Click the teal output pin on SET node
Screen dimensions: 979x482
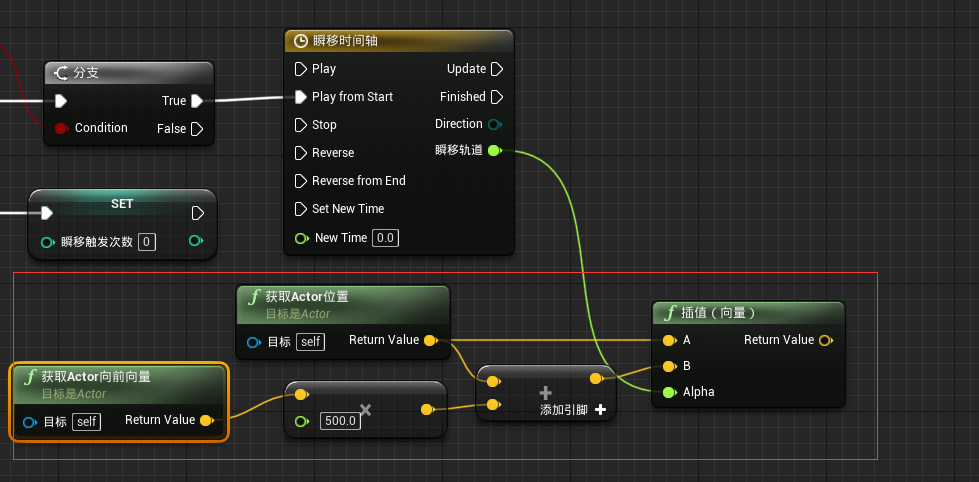(196, 241)
